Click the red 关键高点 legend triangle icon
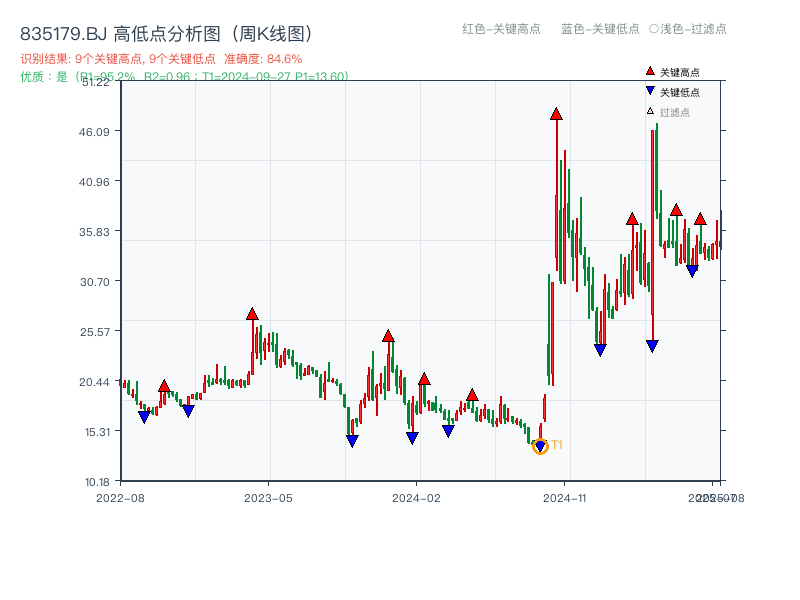The height and width of the screenshot is (600, 800). pos(648,71)
